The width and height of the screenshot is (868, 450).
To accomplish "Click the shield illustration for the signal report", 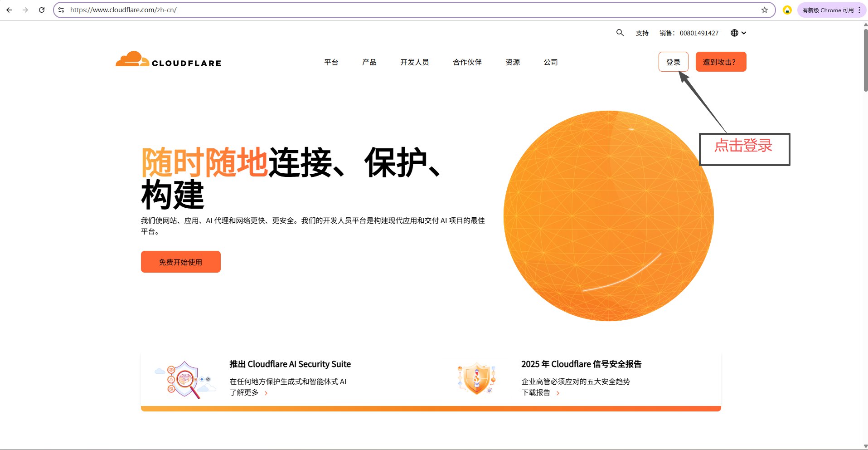I will (476, 378).
